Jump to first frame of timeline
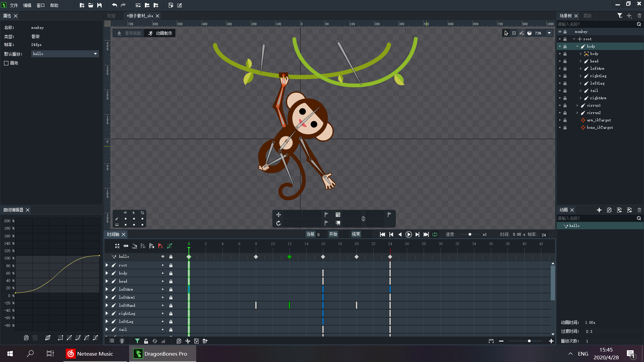Viewport: 644px width, 362px height. pyautogui.click(x=382, y=235)
